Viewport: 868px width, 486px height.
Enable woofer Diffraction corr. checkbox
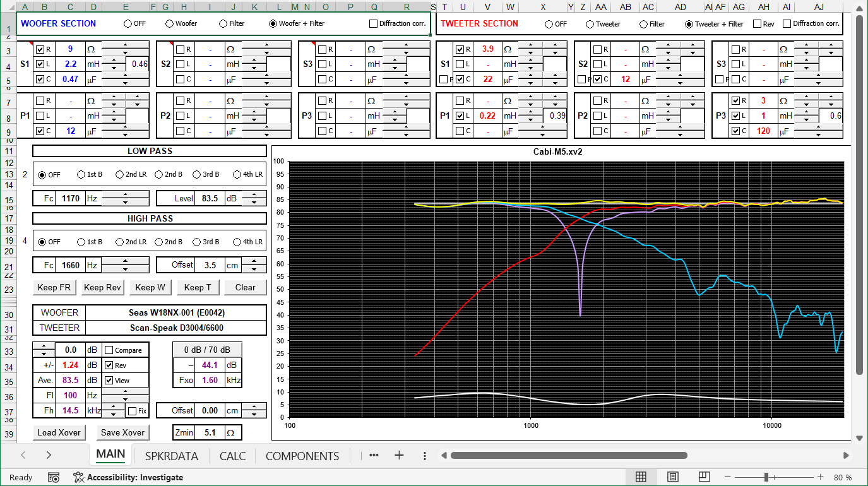coord(373,23)
